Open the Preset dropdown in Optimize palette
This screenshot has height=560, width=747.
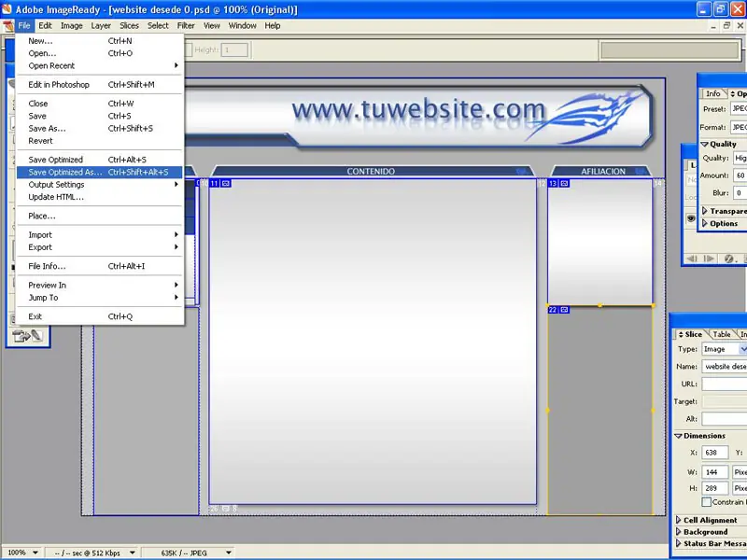[x=739, y=108]
